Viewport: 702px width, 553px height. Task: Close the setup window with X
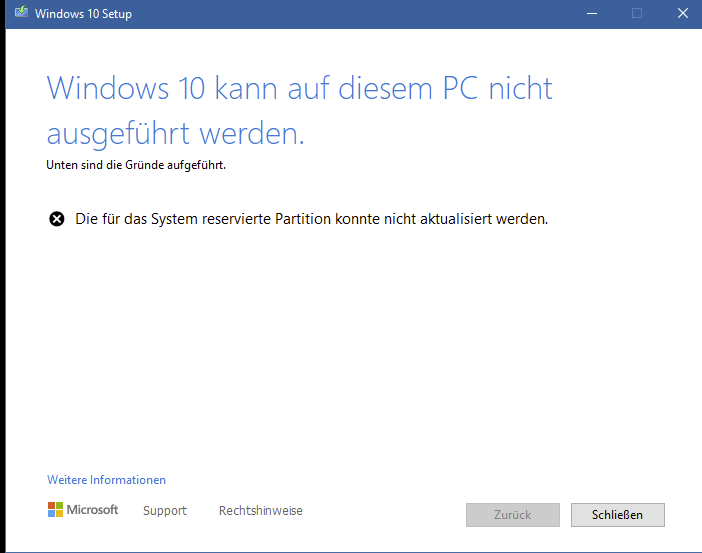pyautogui.click(x=682, y=13)
